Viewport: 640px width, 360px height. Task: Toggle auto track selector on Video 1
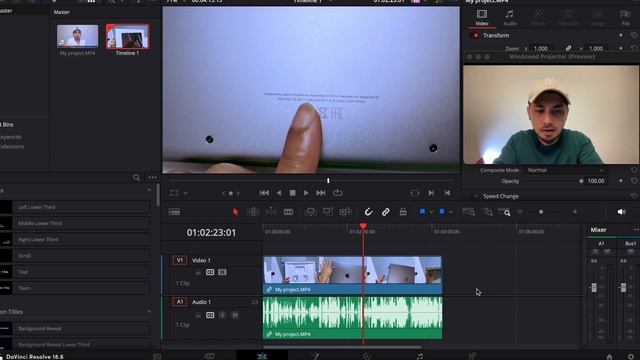point(210,272)
